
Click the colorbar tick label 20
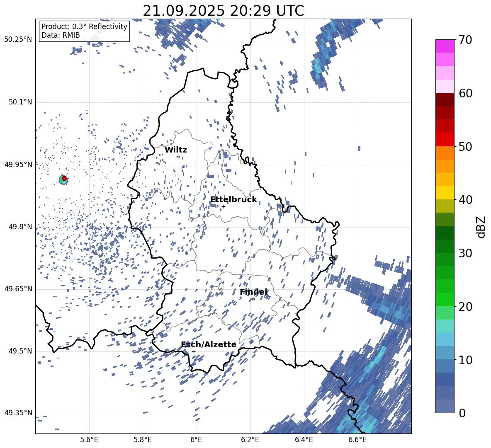[x=465, y=307]
